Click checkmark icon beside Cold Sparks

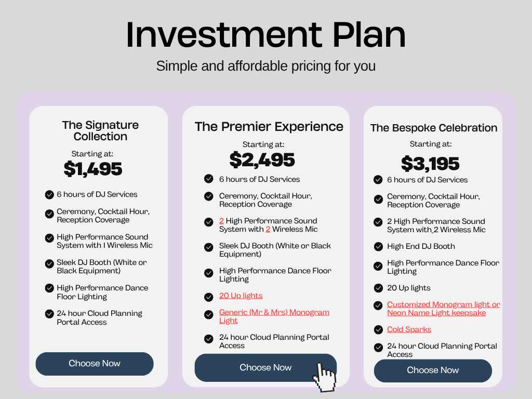tap(378, 330)
